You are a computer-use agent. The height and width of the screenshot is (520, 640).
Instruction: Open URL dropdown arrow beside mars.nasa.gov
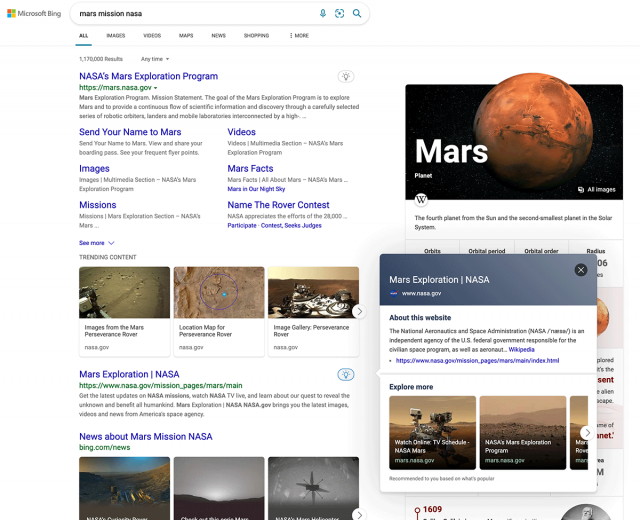(x=156, y=88)
